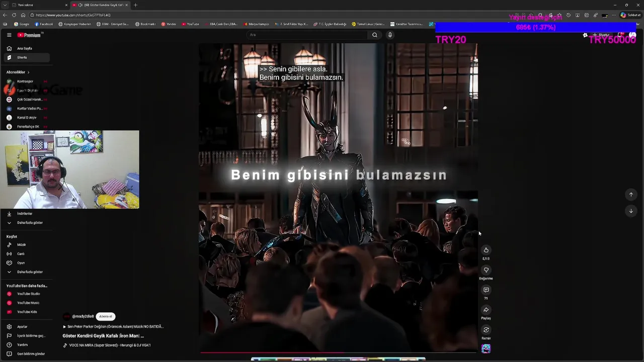Viewport: 644px width, 362px height.
Task: Subscribe with the Abone ol button
Action: click(106, 316)
